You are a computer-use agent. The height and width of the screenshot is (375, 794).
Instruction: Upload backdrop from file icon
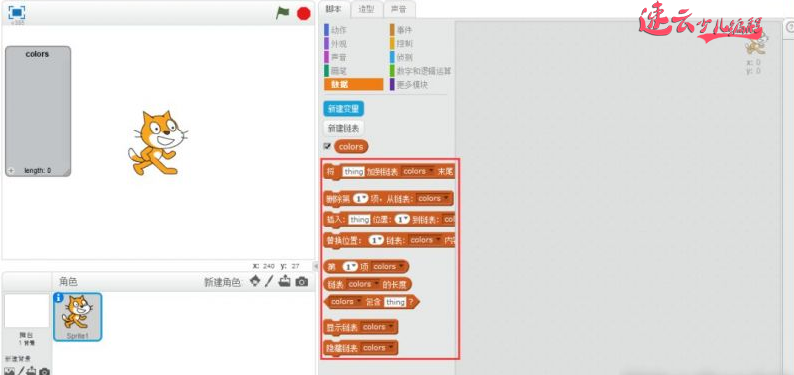[32, 371]
